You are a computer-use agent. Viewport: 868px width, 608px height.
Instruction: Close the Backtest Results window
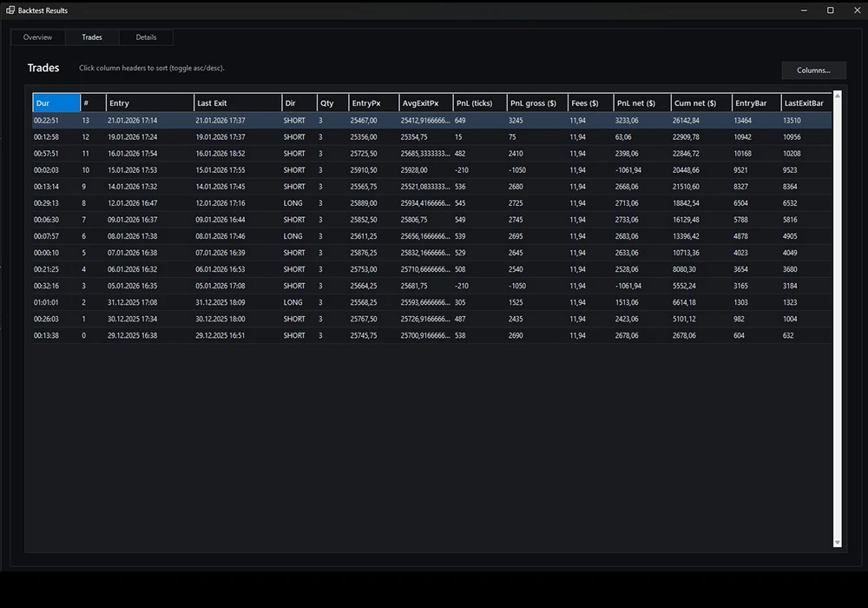pyautogui.click(x=857, y=10)
